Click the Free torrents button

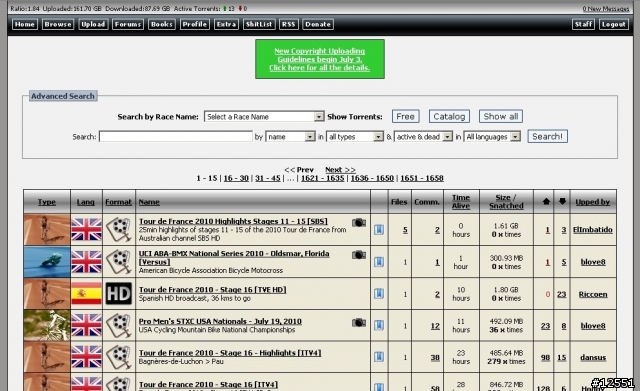click(405, 116)
